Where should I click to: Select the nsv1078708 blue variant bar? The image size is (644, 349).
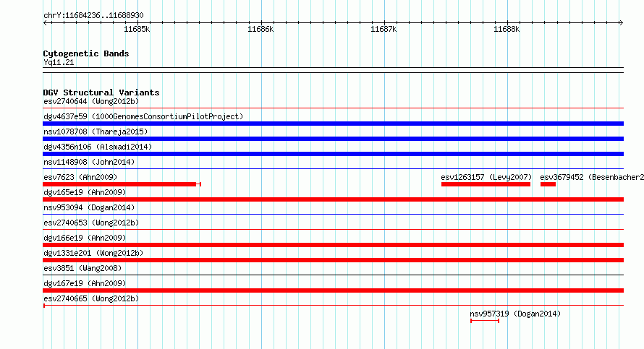tap(333, 139)
